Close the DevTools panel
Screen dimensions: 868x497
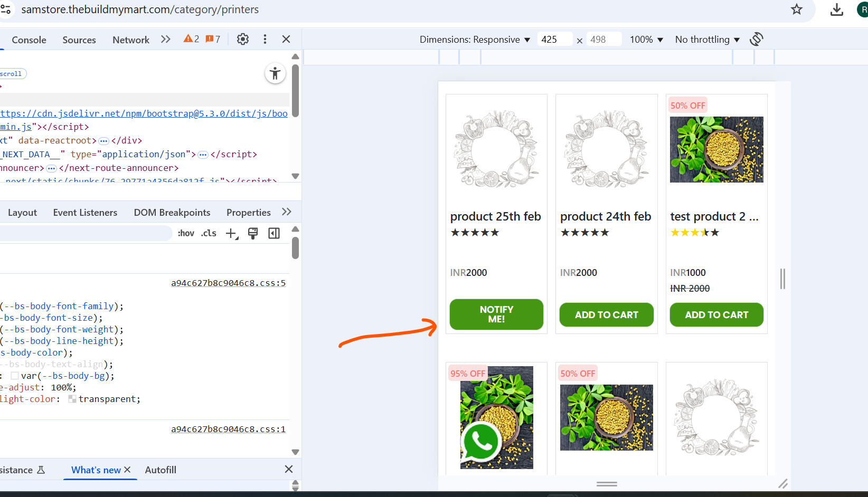click(x=286, y=39)
